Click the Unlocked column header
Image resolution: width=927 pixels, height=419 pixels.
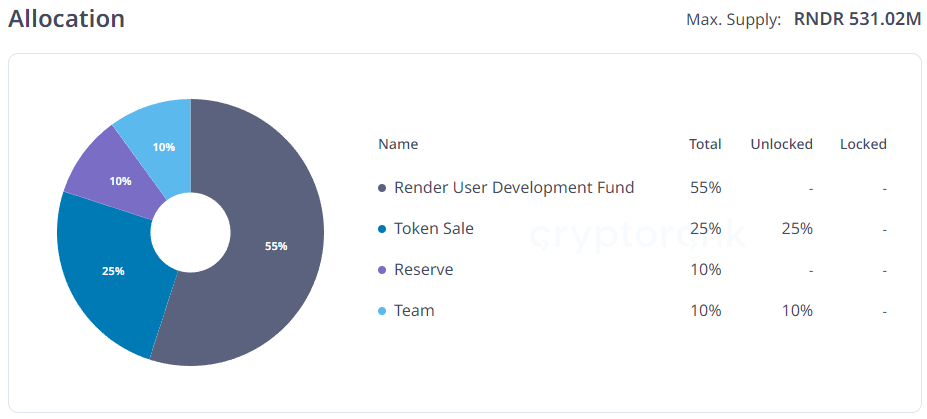(x=782, y=144)
